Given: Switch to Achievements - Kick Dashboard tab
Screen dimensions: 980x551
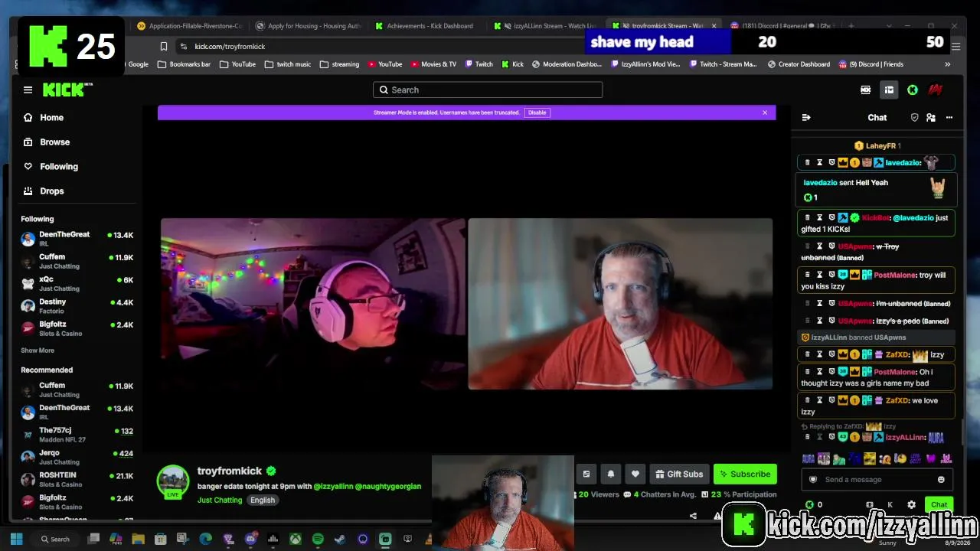Looking at the screenshot, I should (x=424, y=26).
